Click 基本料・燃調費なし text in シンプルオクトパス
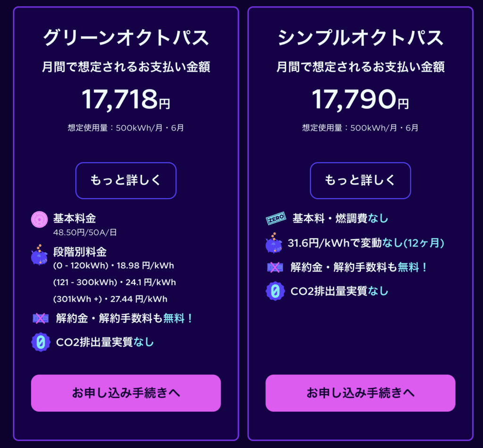This screenshot has height=448, width=483. 340,218
